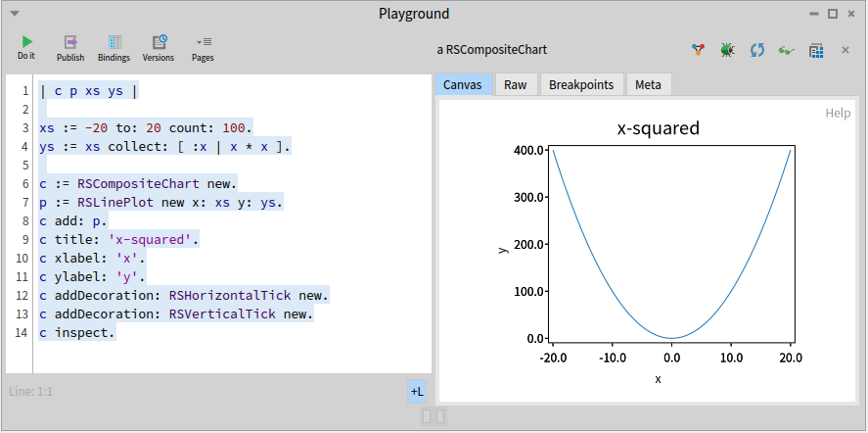Click the 'c add: p.' code line
This screenshot has width=868, height=433.
(73, 221)
